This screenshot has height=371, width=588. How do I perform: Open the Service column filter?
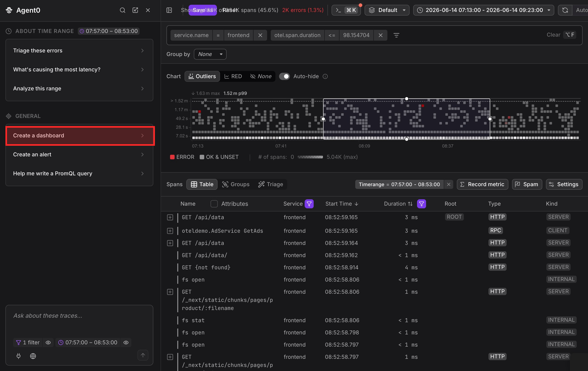coord(309,204)
